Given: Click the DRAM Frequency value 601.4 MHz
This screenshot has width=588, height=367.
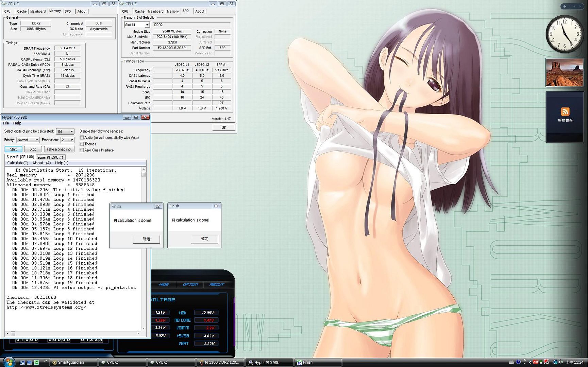Looking at the screenshot, I should point(67,48).
